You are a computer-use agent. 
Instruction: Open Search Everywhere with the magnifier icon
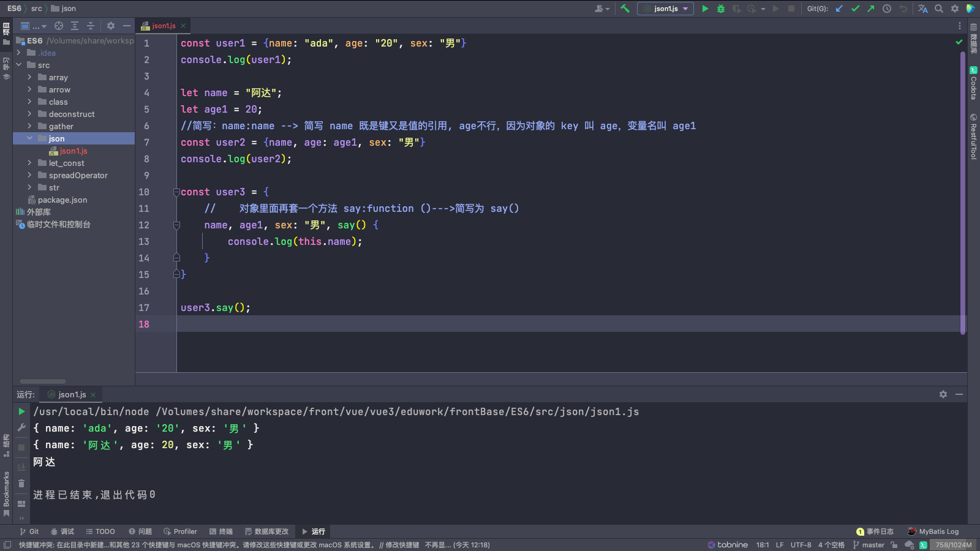click(x=940, y=9)
